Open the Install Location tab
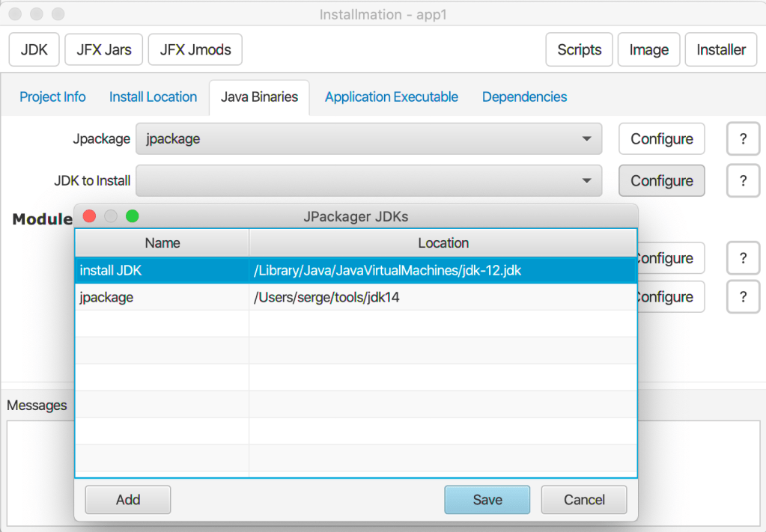Image resolution: width=766 pixels, height=532 pixels. 153,97
